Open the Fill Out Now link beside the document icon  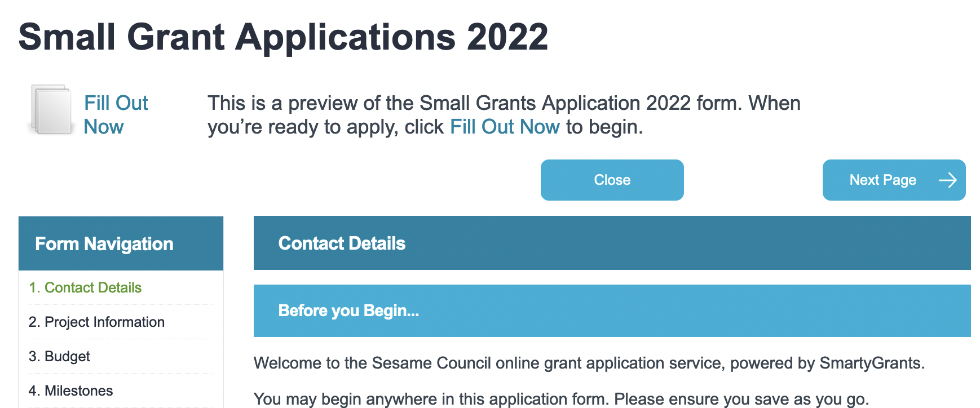[x=116, y=115]
